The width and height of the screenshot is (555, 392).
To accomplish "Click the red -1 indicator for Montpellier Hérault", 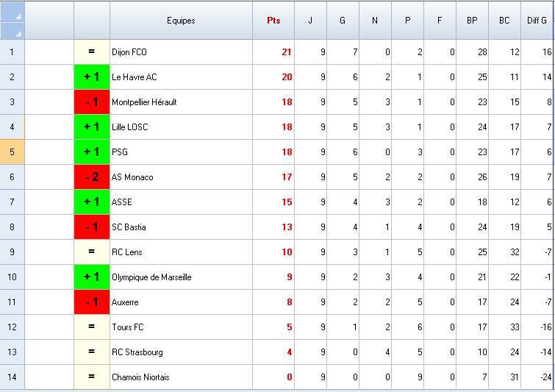I will [92, 102].
